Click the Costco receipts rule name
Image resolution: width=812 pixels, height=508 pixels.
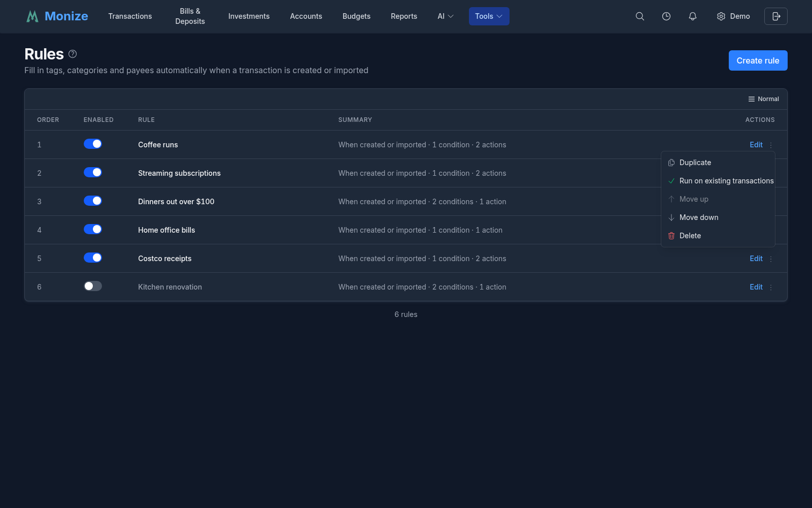tap(165, 259)
